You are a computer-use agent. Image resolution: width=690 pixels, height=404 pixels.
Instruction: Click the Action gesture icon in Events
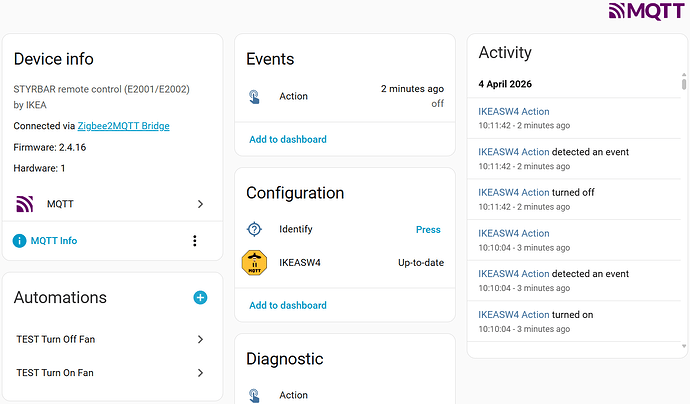pyautogui.click(x=254, y=96)
